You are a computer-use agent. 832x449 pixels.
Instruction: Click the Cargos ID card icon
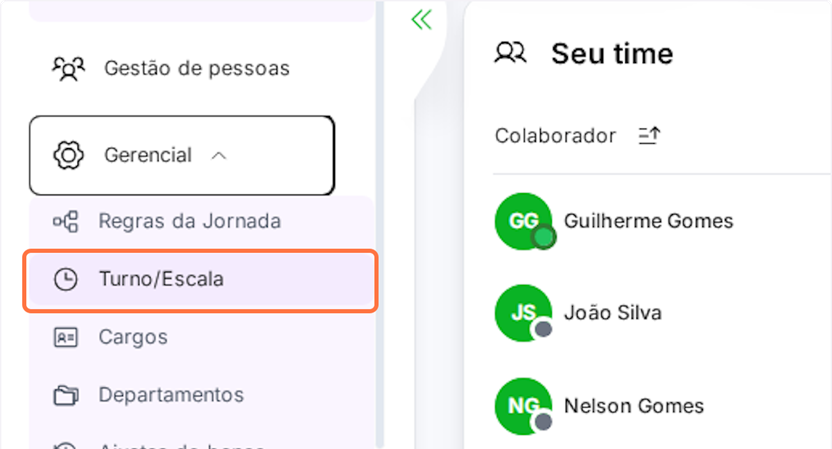pos(66,338)
